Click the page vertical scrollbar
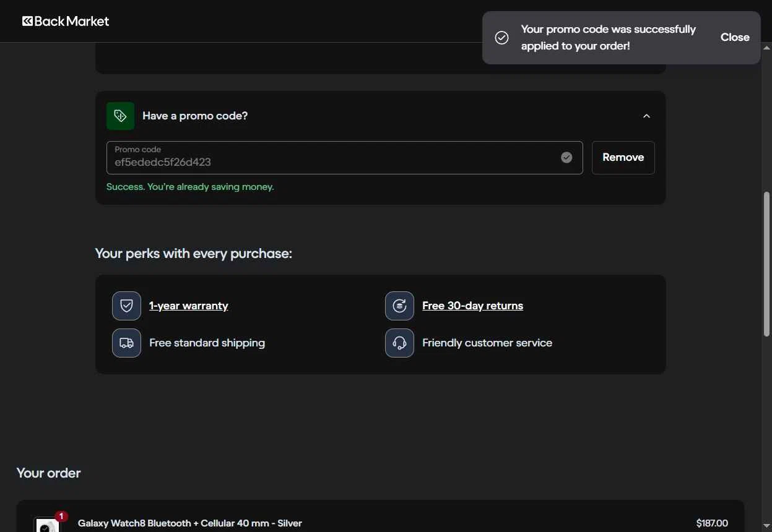 pyautogui.click(x=767, y=264)
